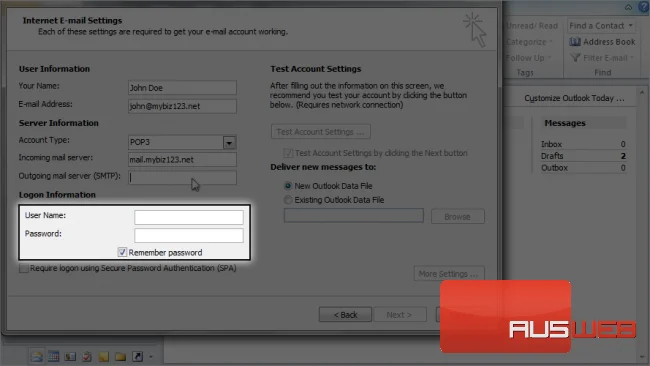Click the Incoming mail server field
This screenshot has width=650, height=366.
182,160
